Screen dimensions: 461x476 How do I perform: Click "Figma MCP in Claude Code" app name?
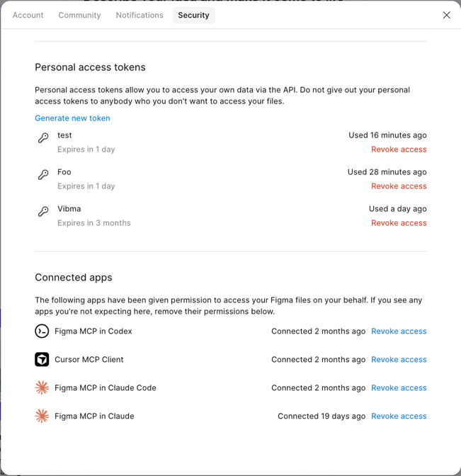coord(106,387)
